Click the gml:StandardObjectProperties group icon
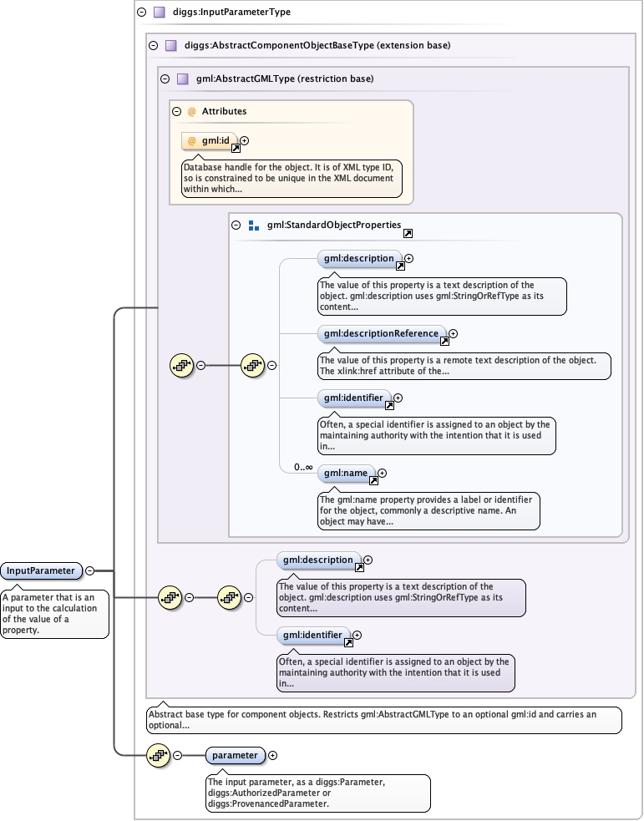This screenshot has width=644, height=821. [x=254, y=226]
